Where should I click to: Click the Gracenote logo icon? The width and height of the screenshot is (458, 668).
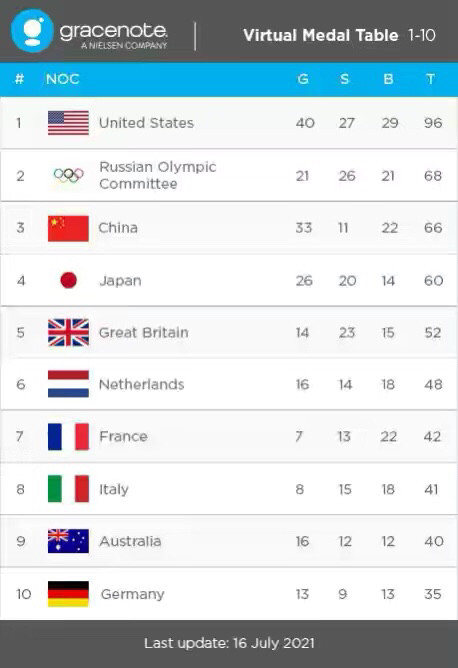point(32,31)
